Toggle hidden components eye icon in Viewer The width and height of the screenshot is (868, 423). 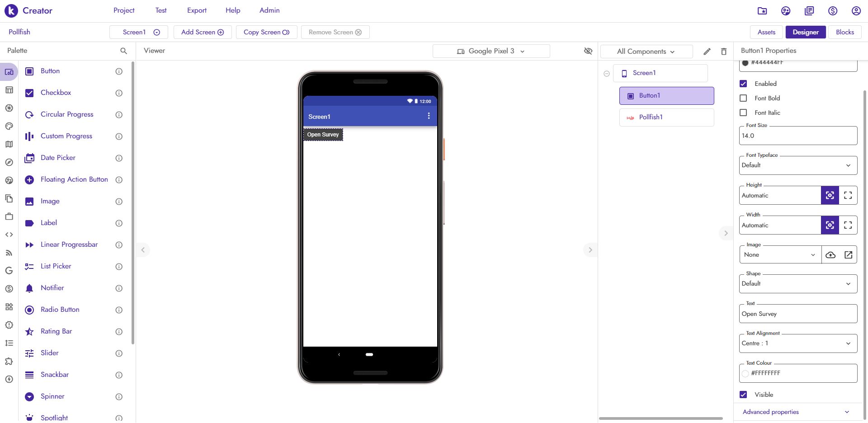pos(588,51)
